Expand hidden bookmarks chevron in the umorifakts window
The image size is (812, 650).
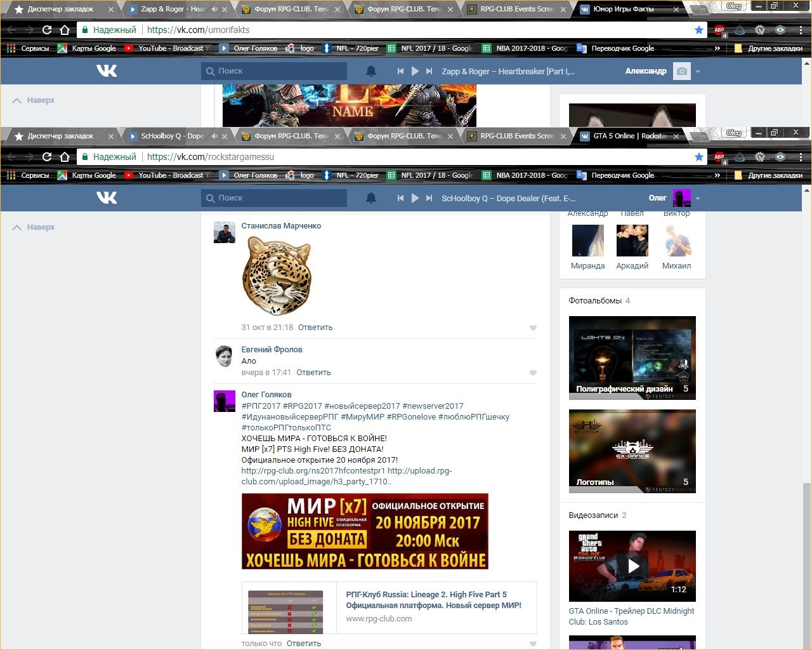click(717, 48)
